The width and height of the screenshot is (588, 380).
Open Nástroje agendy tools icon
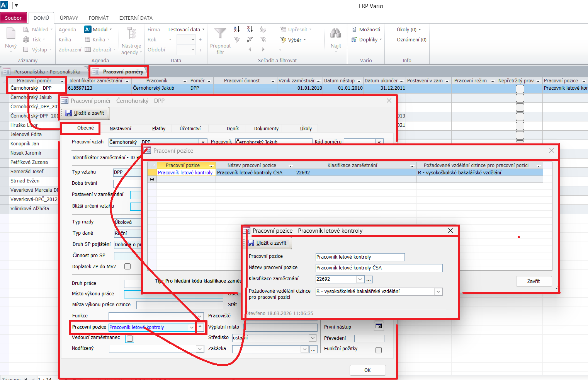click(132, 34)
